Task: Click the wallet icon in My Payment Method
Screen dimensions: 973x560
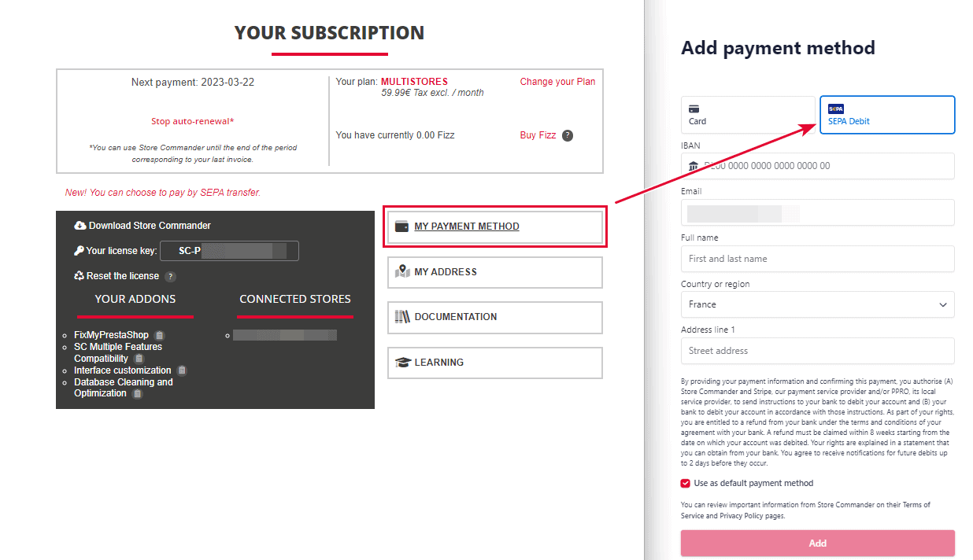Action: (401, 227)
